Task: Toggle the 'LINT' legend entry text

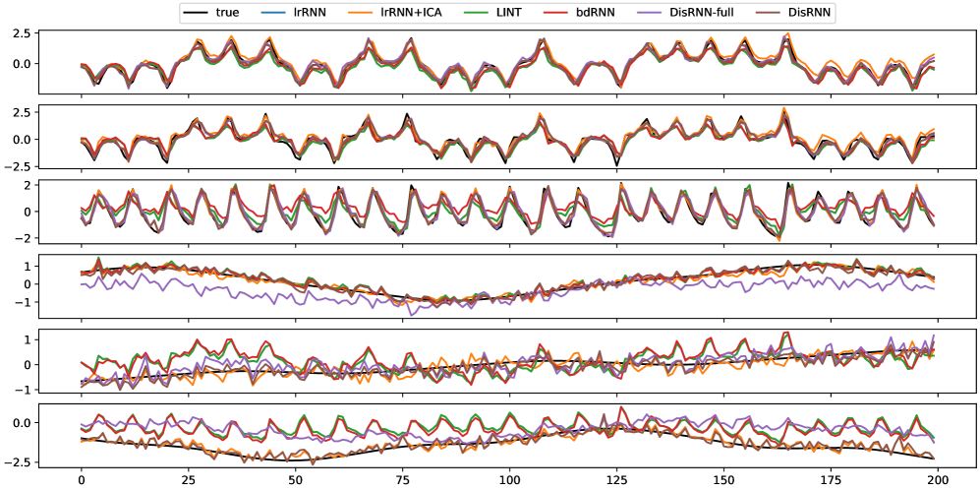Action: [508, 13]
